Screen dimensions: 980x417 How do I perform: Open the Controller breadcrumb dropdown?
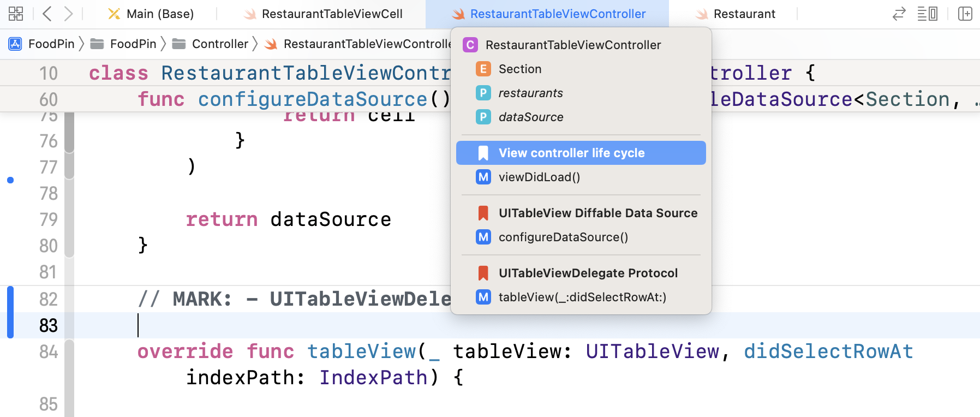point(221,44)
